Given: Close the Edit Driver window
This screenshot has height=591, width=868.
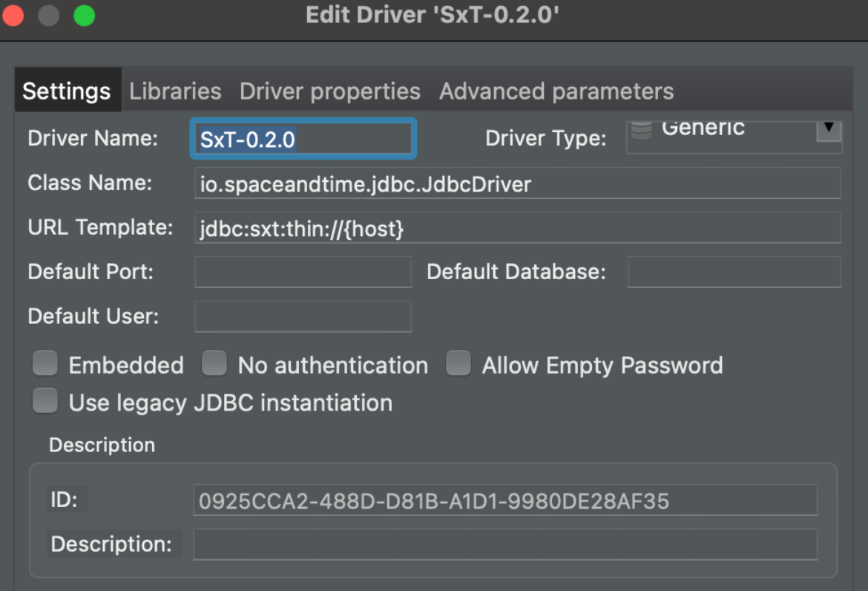Looking at the screenshot, I should (13, 15).
